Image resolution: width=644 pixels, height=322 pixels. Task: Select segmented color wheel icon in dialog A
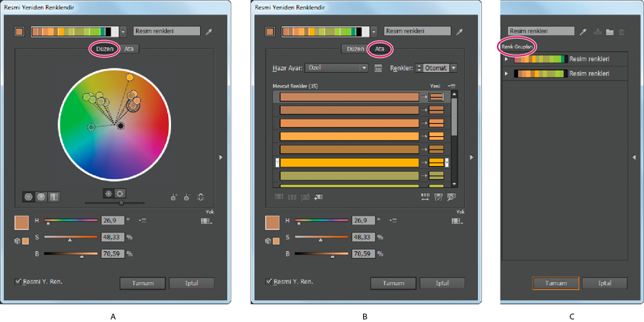coord(41,197)
